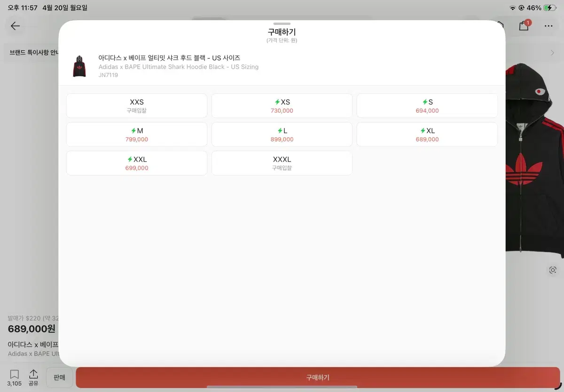Tap the back arrow icon

[16, 26]
